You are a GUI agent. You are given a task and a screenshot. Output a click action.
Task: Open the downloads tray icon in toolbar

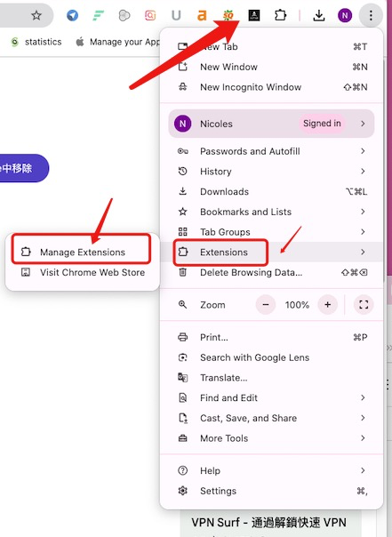319,15
